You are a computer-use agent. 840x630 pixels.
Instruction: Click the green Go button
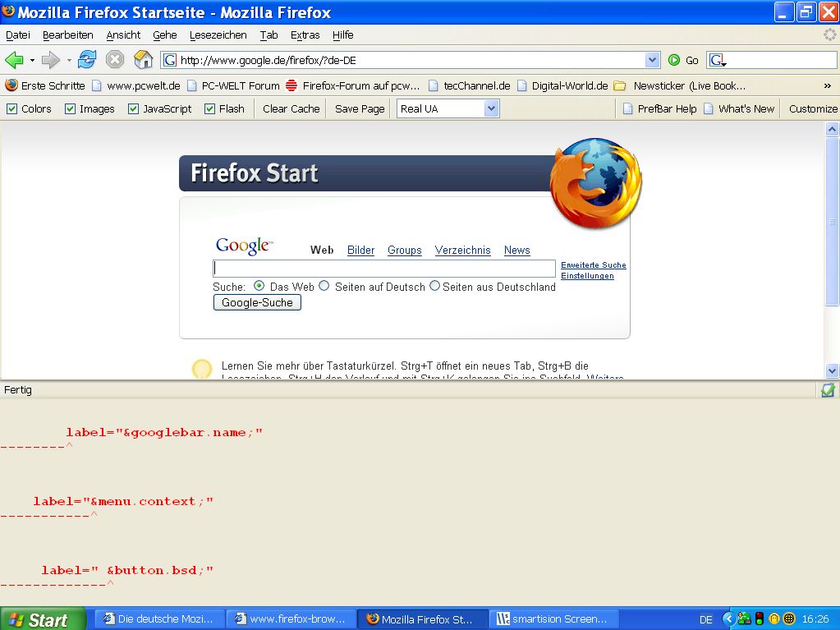coord(683,60)
